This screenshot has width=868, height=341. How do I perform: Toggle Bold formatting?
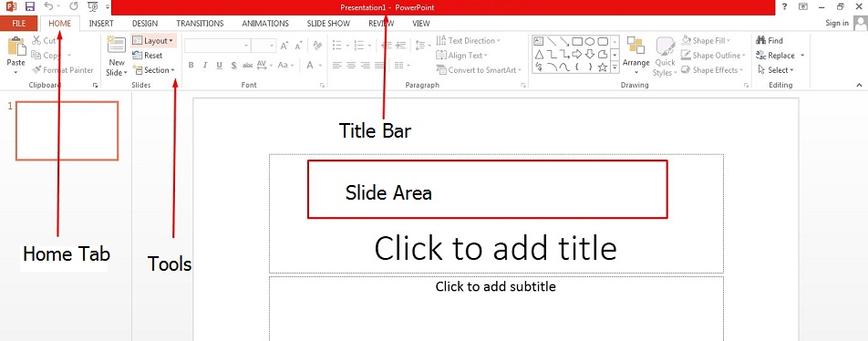(x=191, y=66)
